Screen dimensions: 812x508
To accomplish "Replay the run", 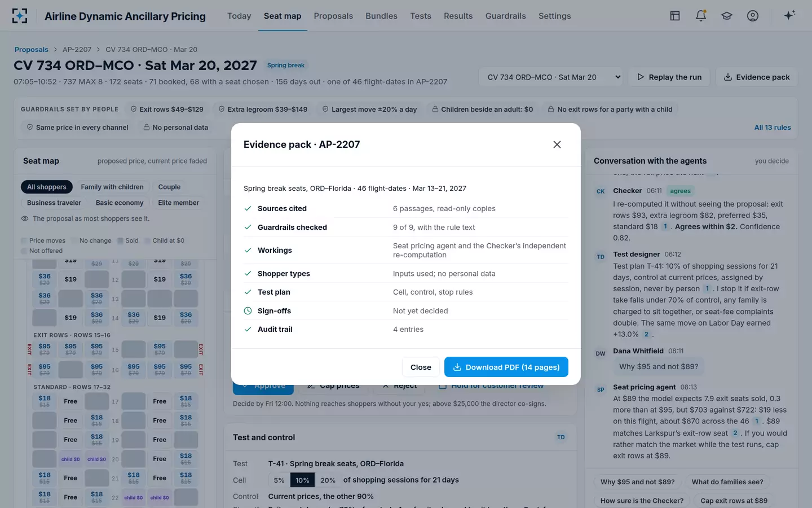I will pyautogui.click(x=669, y=77).
